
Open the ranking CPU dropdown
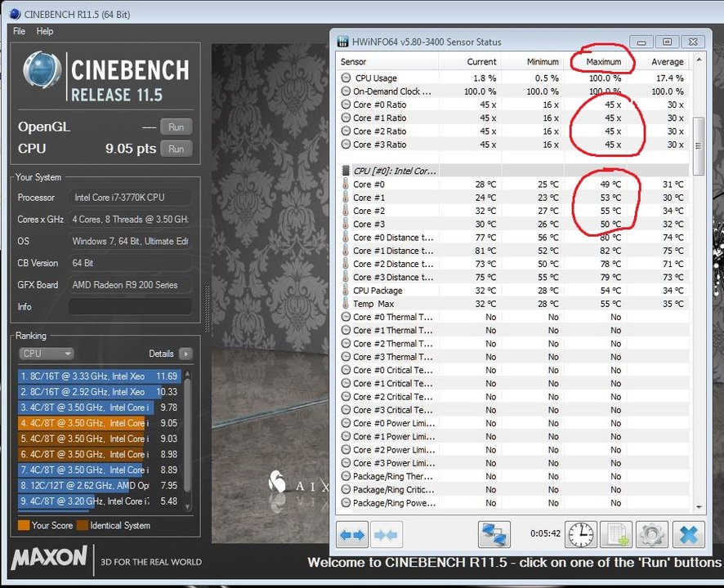[46, 354]
